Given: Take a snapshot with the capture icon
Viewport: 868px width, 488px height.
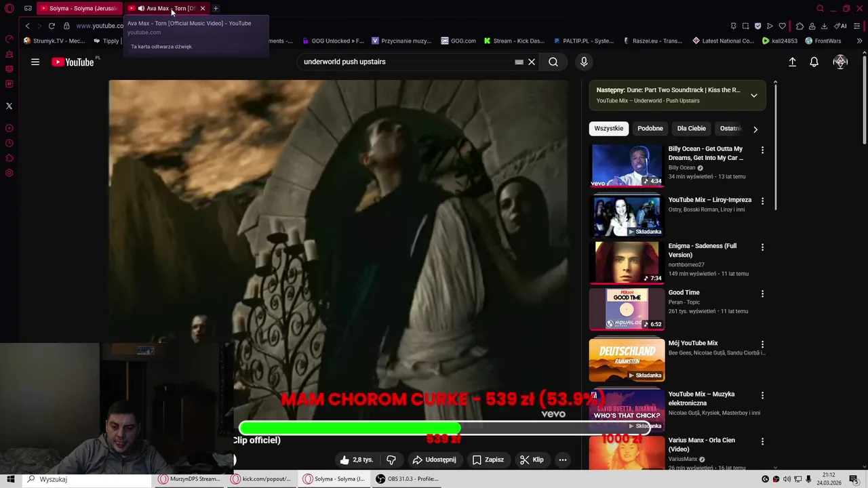Looking at the screenshot, I should (x=745, y=26).
